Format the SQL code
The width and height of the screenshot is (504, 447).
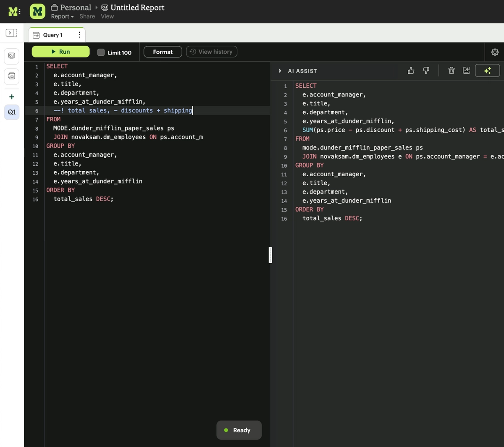click(x=162, y=52)
